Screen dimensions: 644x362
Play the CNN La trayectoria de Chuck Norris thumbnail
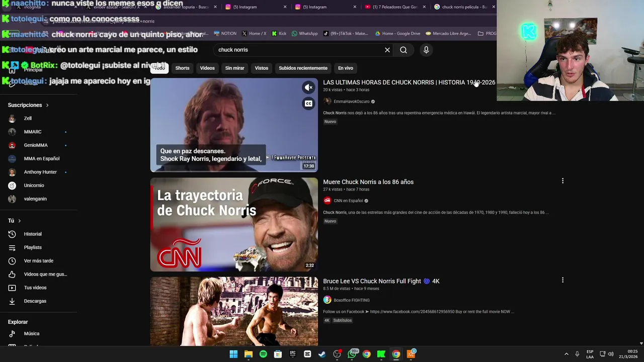[234, 225]
